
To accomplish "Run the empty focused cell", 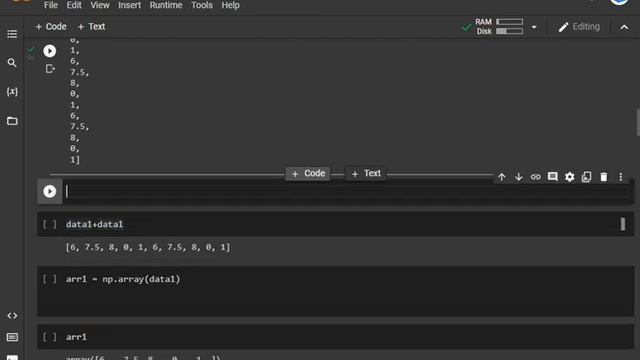I will coord(50,191).
